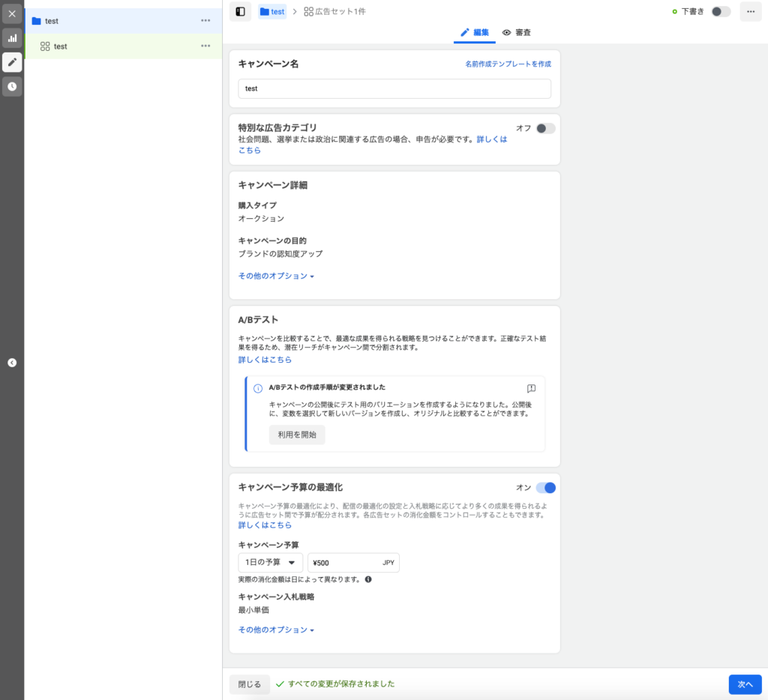Collapse the side panel with arrow icon
The height and width of the screenshot is (700, 768).
(12, 363)
